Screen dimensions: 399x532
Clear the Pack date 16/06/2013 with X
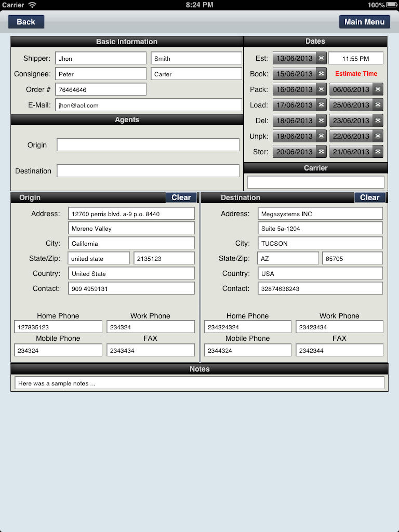click(x=321, y=89)
